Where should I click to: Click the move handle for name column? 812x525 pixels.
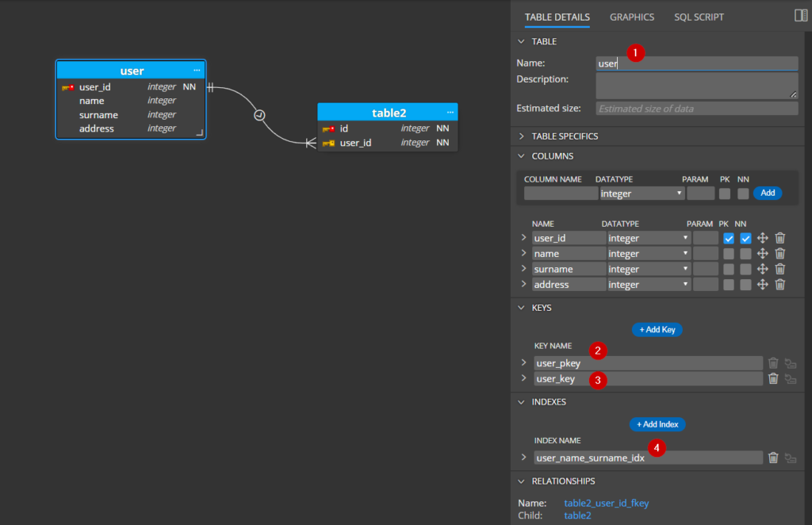click(x=762, y=254)
